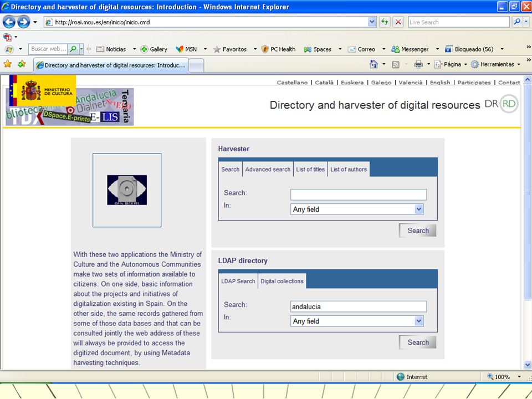Open the Favoritos toolbar item
This screenshot has height=399, width=532.
[x=229, y=49]
